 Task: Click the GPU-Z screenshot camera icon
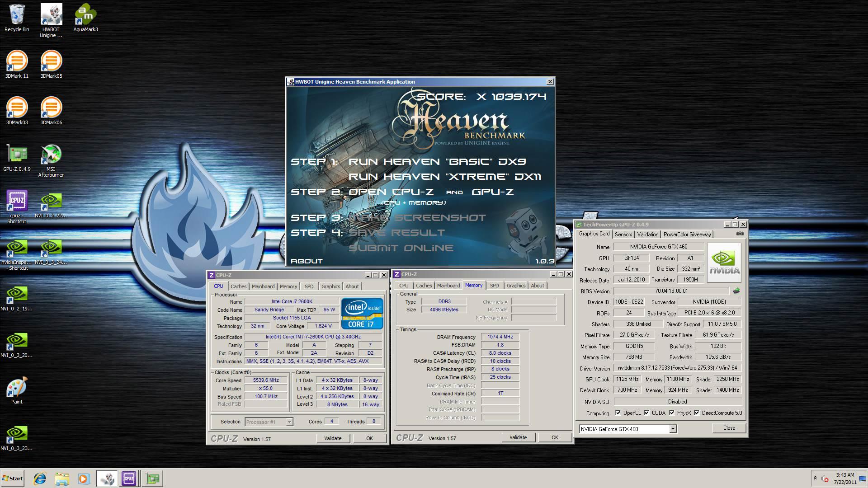pos(740,234)
